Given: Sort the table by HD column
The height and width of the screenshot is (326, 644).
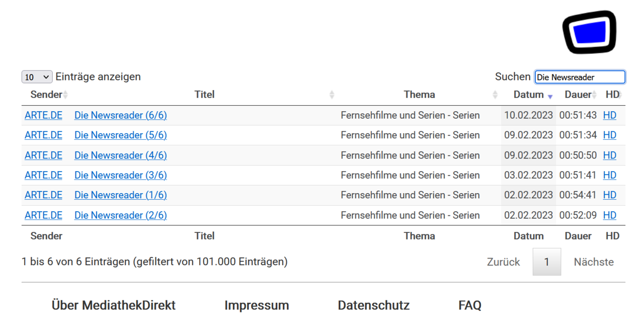Looking at the screenshot, I should 611,94.
